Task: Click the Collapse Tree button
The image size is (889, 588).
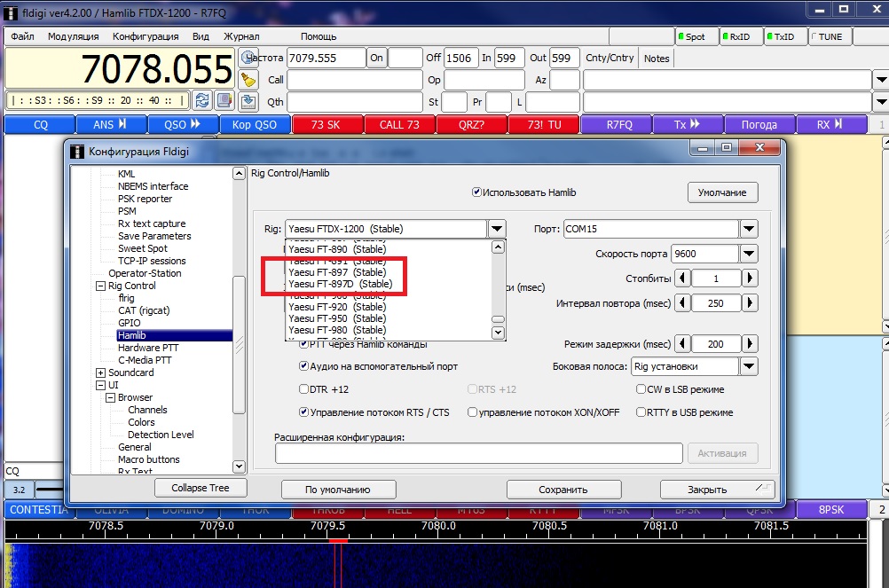Action: [x=201, y=488]
